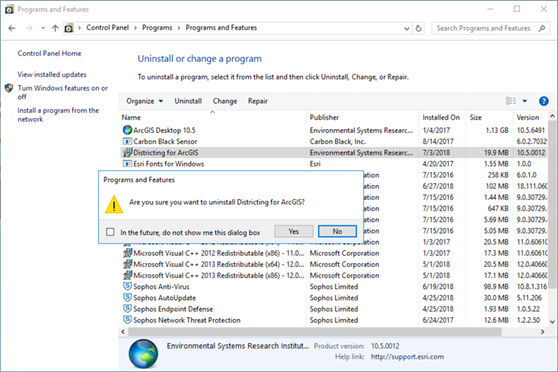This screenshot has width=558, height=372.
Task: Check 'do not show me this dialog box'
Action: [110, 232]
